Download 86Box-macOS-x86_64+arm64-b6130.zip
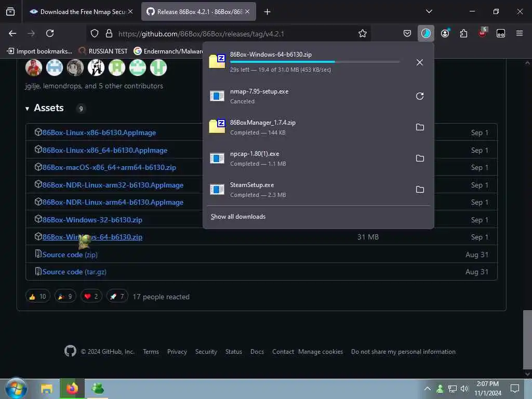Viewport: 532px width, 399px height. point(109,168)
